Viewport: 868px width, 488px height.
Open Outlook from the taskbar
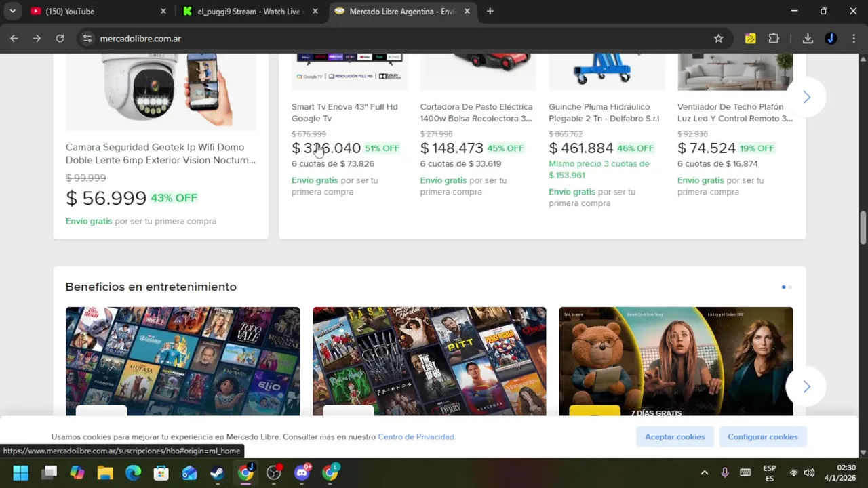(189, 472)
